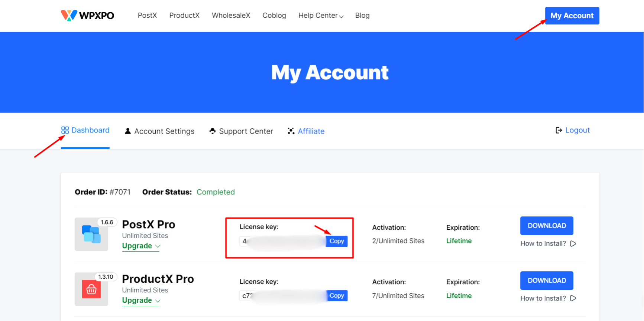Expand the PostX Pro Upgrade dropdown

(141, 246)
